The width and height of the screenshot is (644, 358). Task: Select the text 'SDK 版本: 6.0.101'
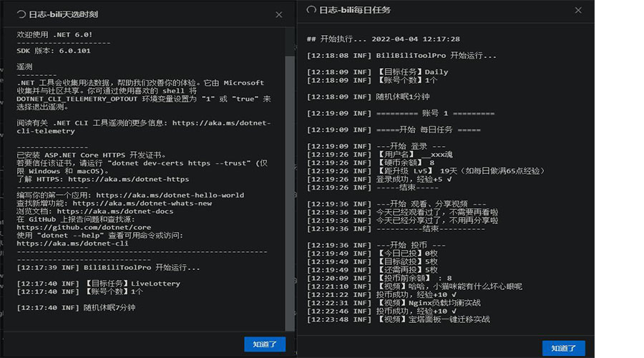pos(54,51)
